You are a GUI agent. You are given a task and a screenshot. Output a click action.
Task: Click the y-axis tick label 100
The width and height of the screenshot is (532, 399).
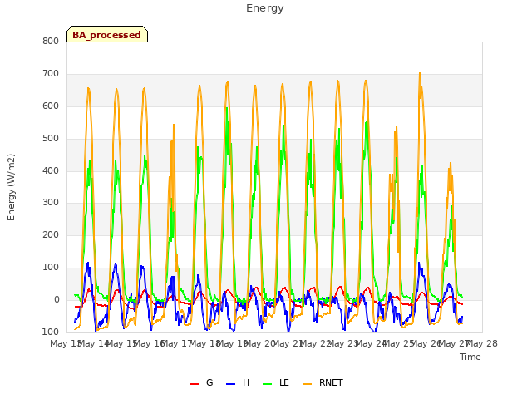point(51,268)
